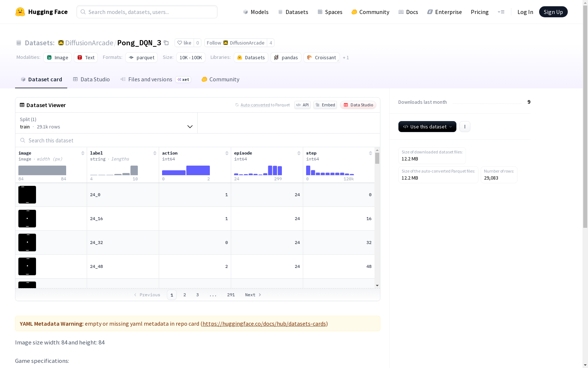Click the dataset viewer scrollbar thumb
588x368 pixels.
point(377,158)
